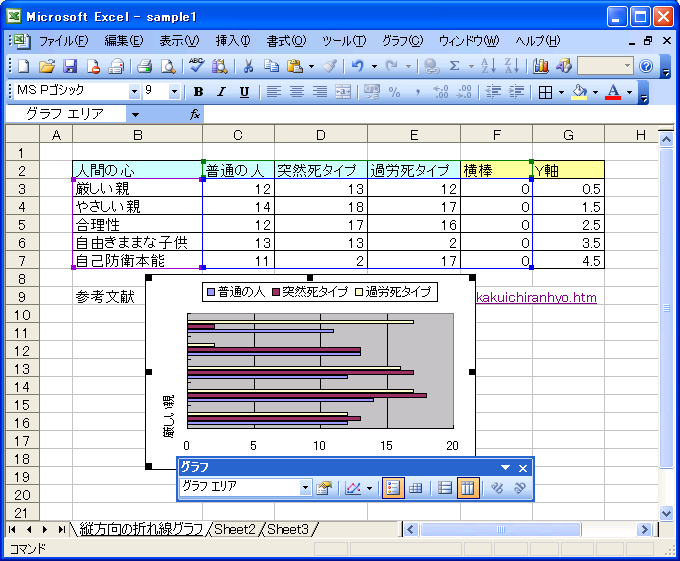Screen dimensions: 680x561
Task: Click the AutoSum sigma icon
Action: pyautogui.click(x=454, y=66)
